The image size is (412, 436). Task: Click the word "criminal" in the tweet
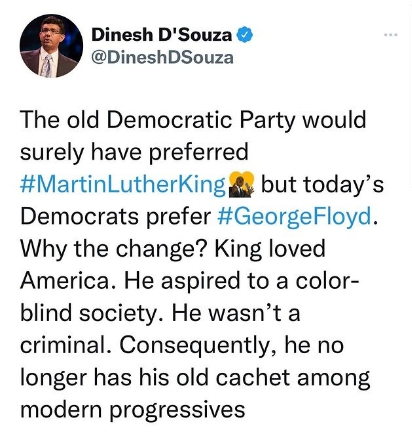[66, 345]
